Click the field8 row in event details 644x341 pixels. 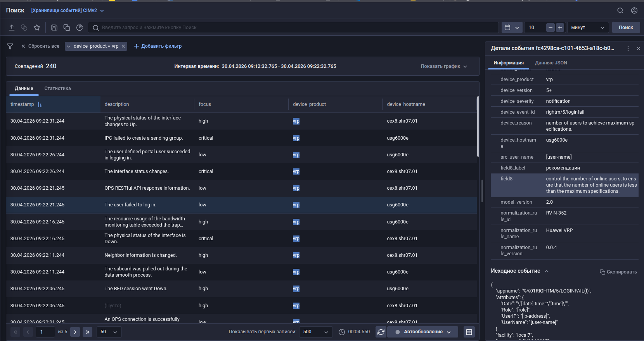pyautogui.click(x=564, y=185)
